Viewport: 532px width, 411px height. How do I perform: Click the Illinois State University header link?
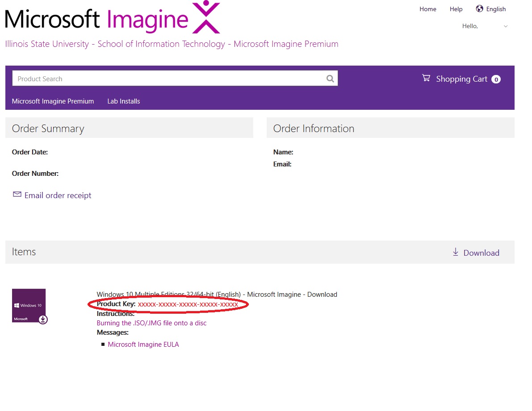[172, 44]
